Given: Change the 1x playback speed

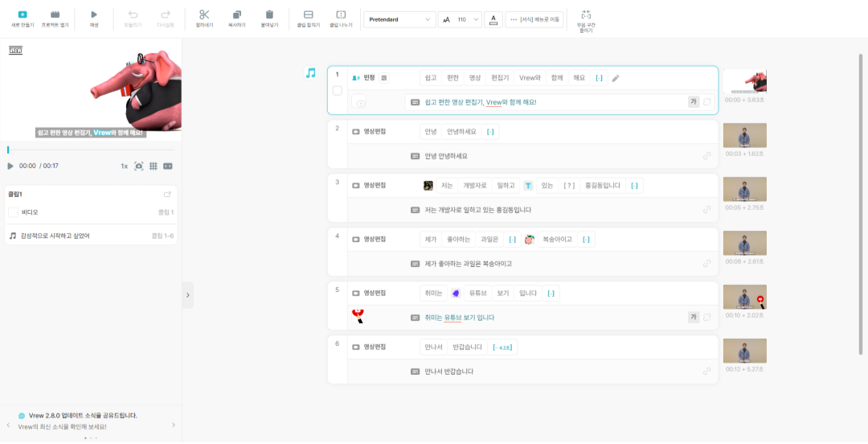Looking at the screenshot, I should tap(125, 166).
